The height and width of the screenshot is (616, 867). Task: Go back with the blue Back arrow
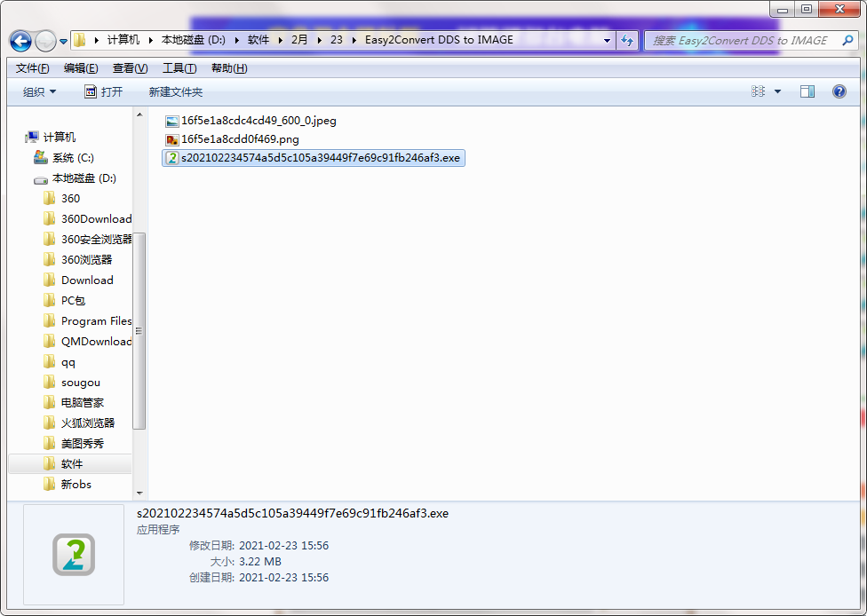[x=20, y=41]
